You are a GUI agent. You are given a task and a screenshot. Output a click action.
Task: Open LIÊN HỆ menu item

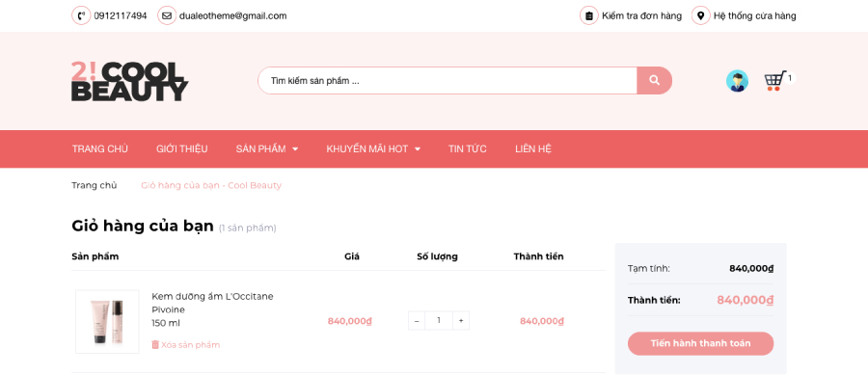coord(533,148)
